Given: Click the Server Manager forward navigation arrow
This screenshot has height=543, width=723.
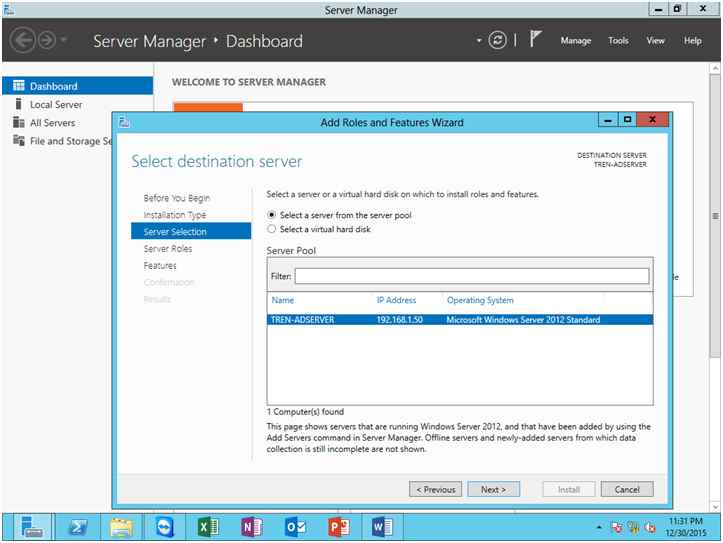Looking at the screenshot, I should coord(47,41).
